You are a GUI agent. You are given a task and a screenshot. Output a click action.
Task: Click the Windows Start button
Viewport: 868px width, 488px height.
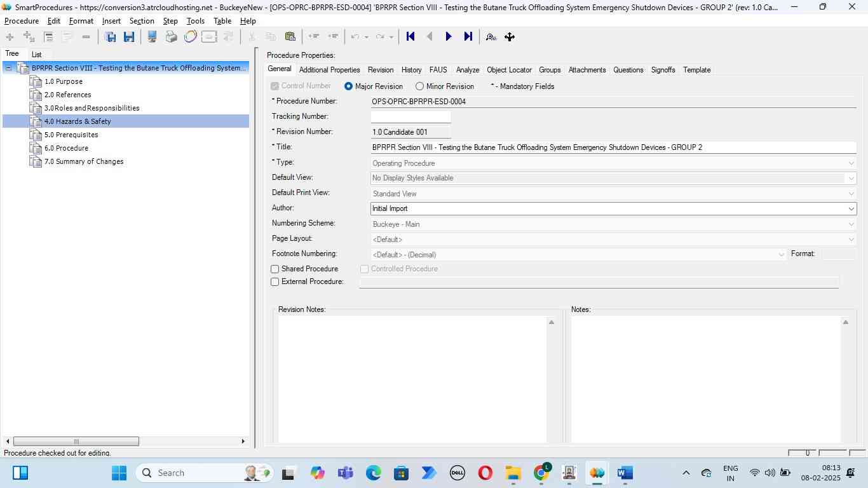pos(119,473)
